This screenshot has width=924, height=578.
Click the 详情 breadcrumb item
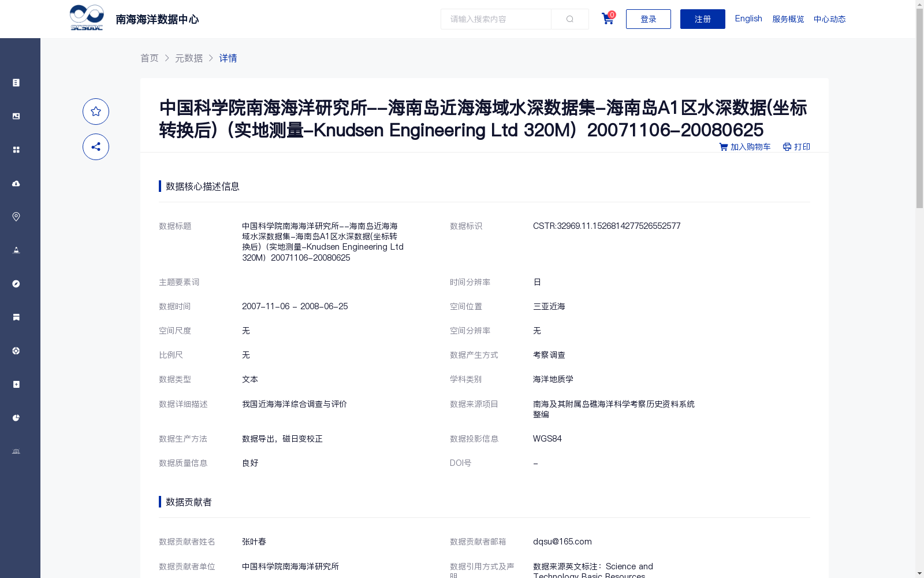[228, 58]
